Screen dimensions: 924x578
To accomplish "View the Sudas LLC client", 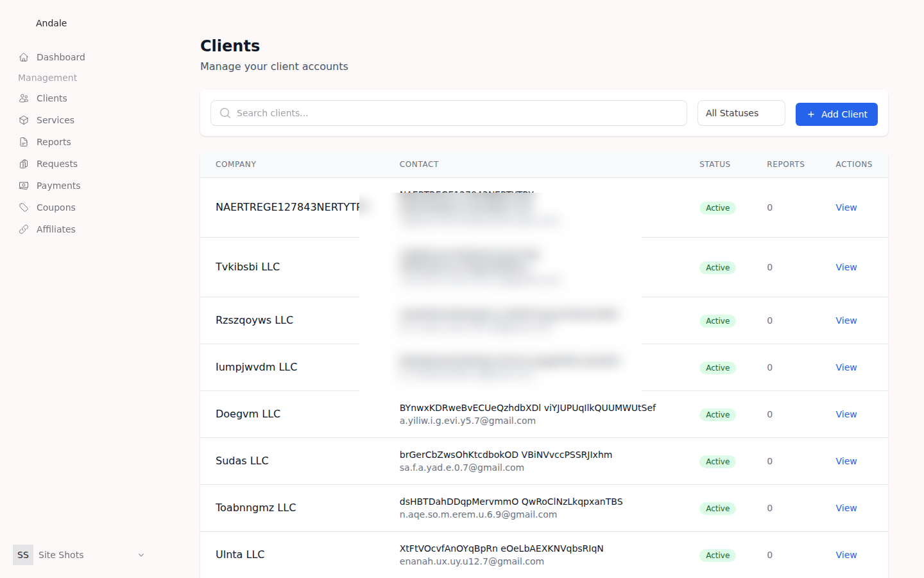I will coord(846,461).
